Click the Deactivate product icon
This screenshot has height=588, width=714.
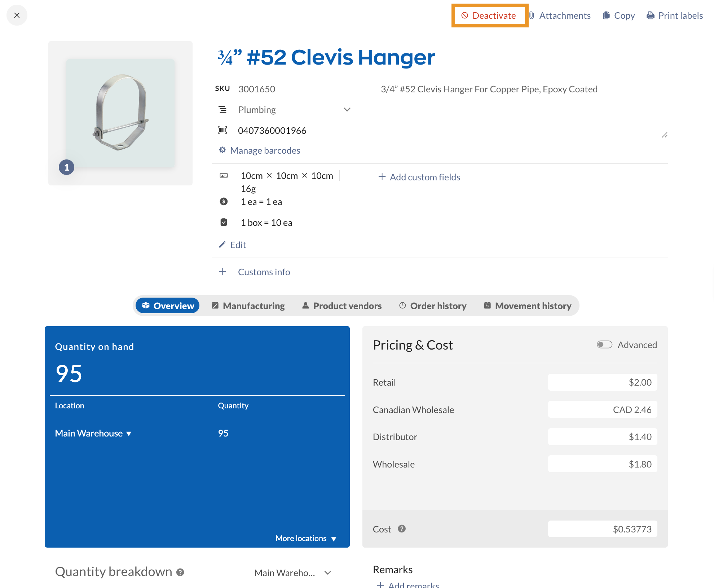click(x=464, y=16)
